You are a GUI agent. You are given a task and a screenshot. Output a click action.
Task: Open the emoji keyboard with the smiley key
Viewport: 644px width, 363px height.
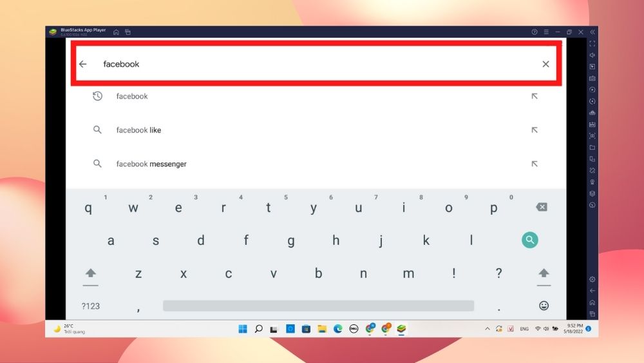point(544,306)
